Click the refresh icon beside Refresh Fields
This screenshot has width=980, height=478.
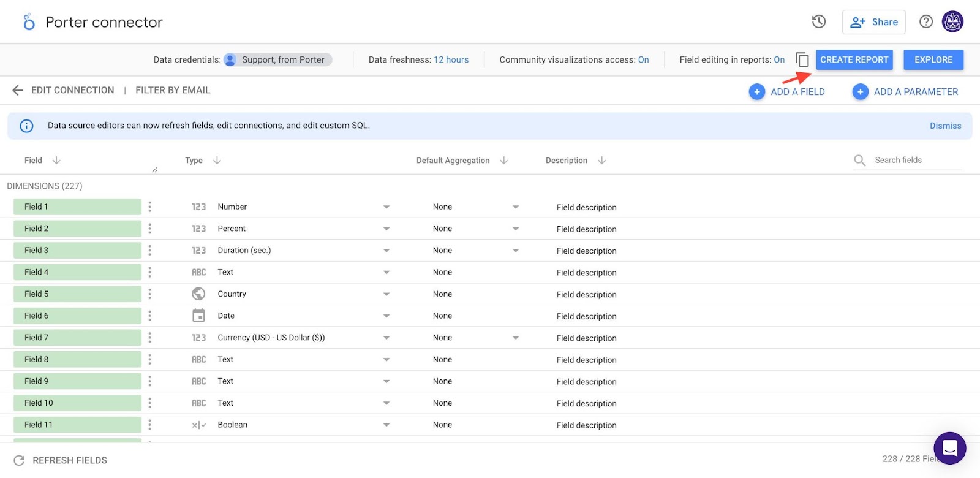click(19, 460)
